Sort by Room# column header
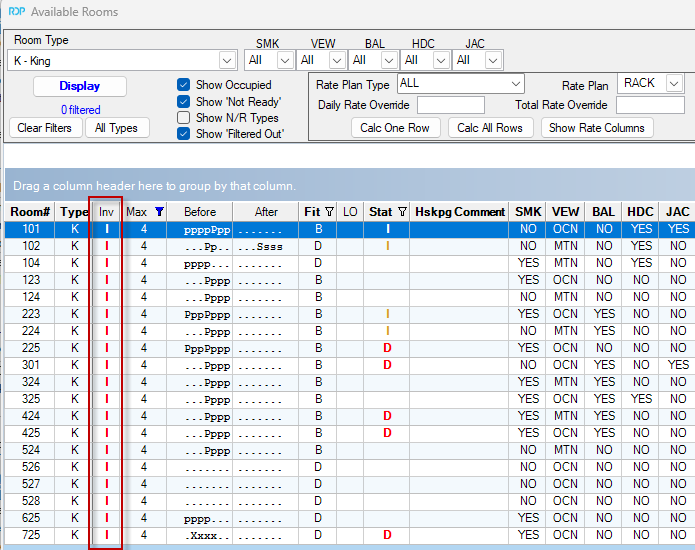695x550 pixels. [30, 212]
